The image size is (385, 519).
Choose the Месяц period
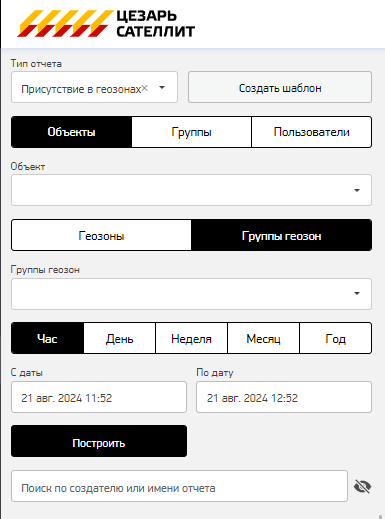pyautogui.click(x=263, y=339)
